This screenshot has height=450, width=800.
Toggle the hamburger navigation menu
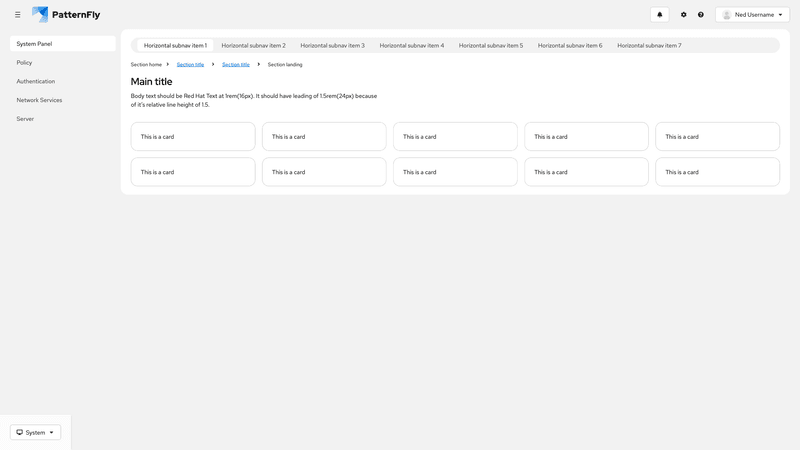click(17, 15)
